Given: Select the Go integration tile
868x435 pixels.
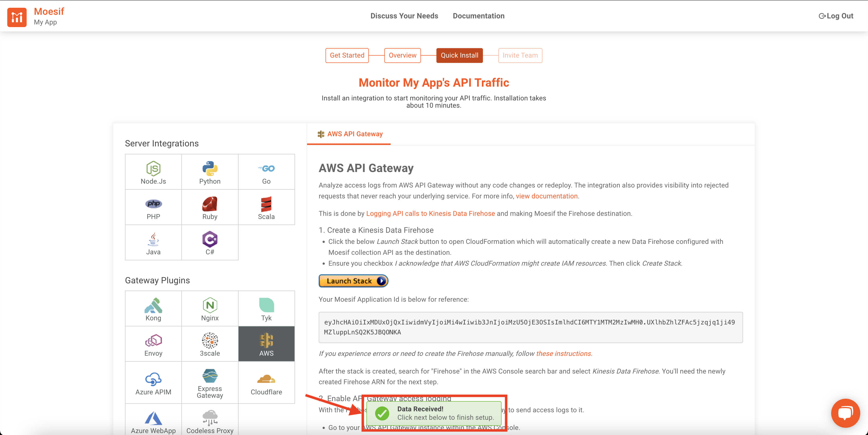Looking at the screenshot, I should click(x=266, y=172).
